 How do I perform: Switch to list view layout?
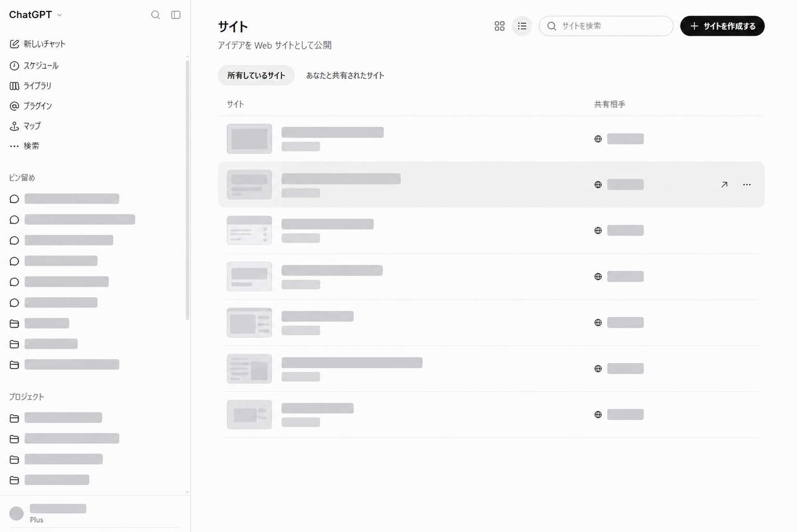click(522, 26)
